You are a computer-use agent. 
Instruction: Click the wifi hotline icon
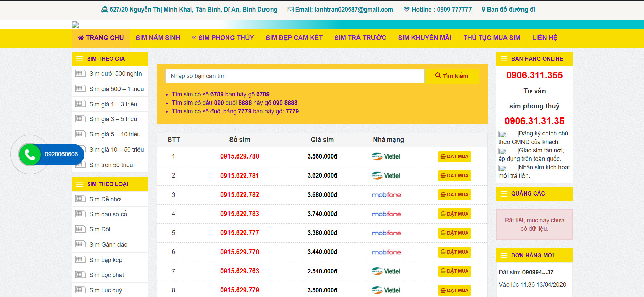coord(406,10)
